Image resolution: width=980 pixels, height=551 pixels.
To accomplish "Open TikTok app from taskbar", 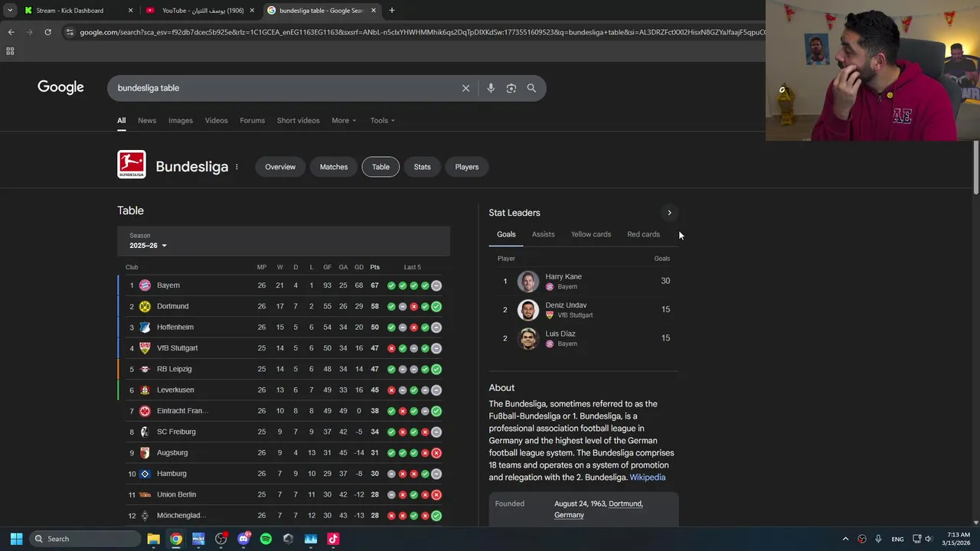I will pyautogui.click(x=333, y=539).
